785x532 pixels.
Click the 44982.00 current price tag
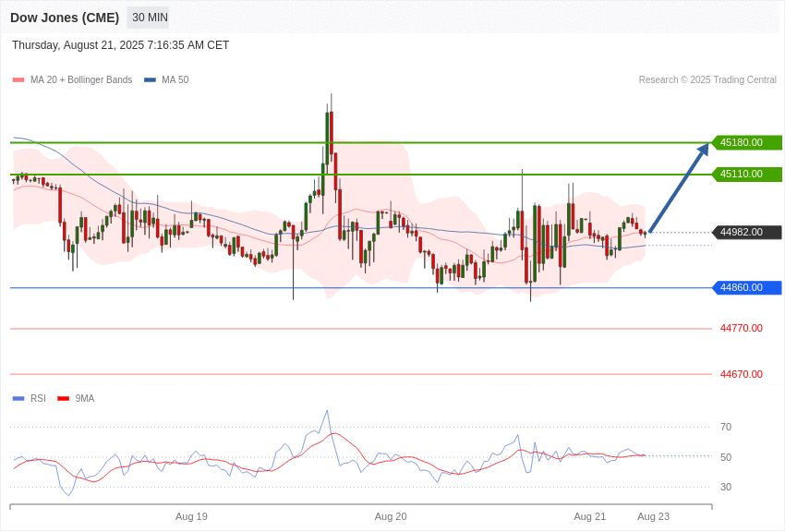746,232
